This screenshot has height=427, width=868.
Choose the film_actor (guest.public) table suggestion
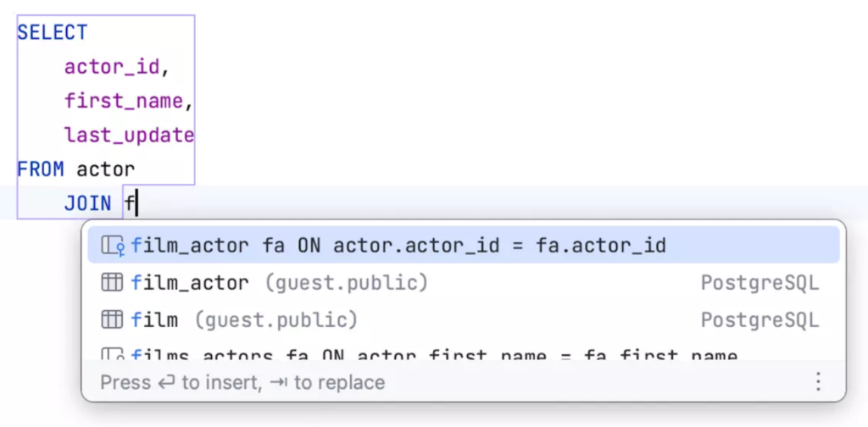[x=280, y=283]
